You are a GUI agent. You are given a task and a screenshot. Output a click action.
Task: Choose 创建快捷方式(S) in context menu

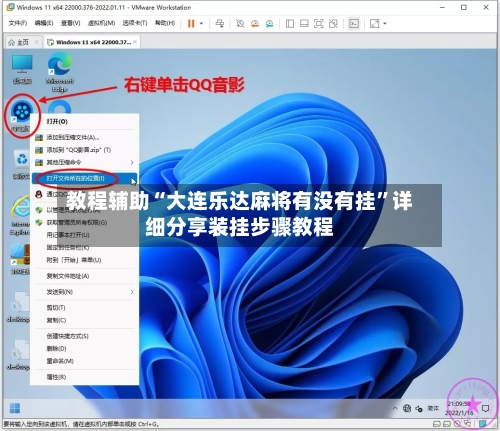tap(84, 336)
